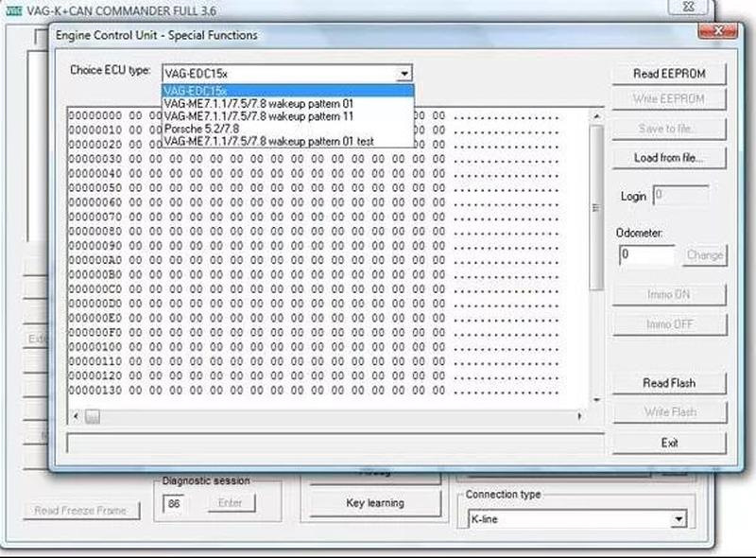Click the odometer Change button
Image resolution: width=756 pixels, height=558 pixels.
pyautogui.click(x=705, y=254)
